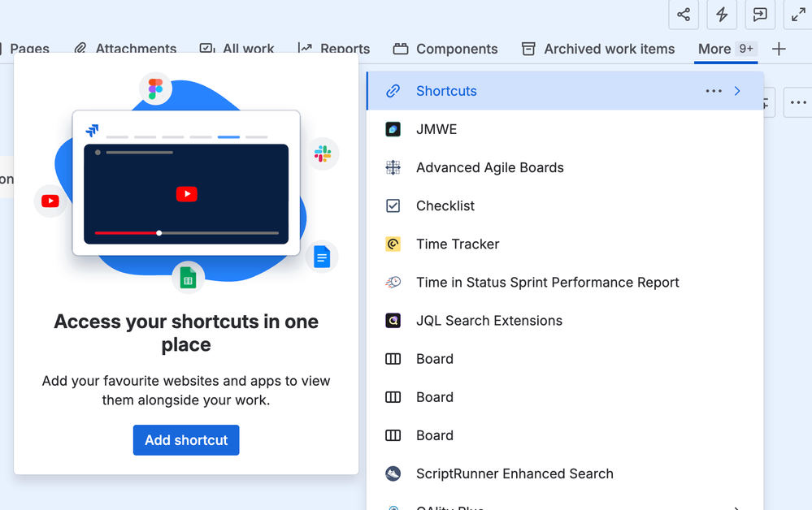Open Archived work items tab

click(x=598, y=50)
